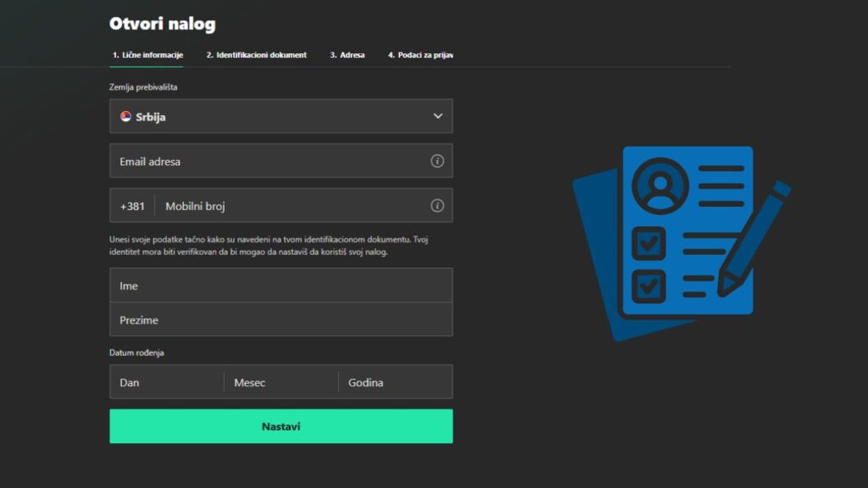Open the Dan dropdown
Viewport: 868px width, 488px height.
[x=165, y=381]
